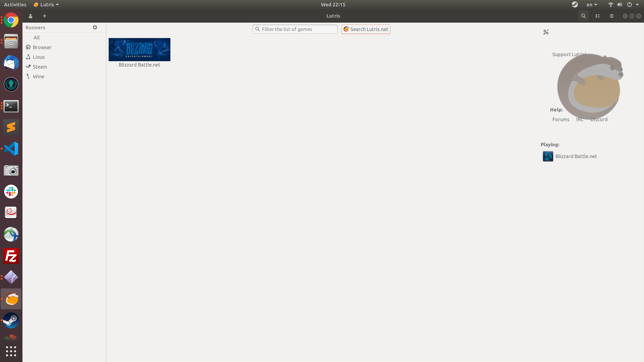Image resolution: width=644 pixels, height=362 pixels.
Task: Open the Steam runner section
Action: pyautogui.click(x=40, y=66)
